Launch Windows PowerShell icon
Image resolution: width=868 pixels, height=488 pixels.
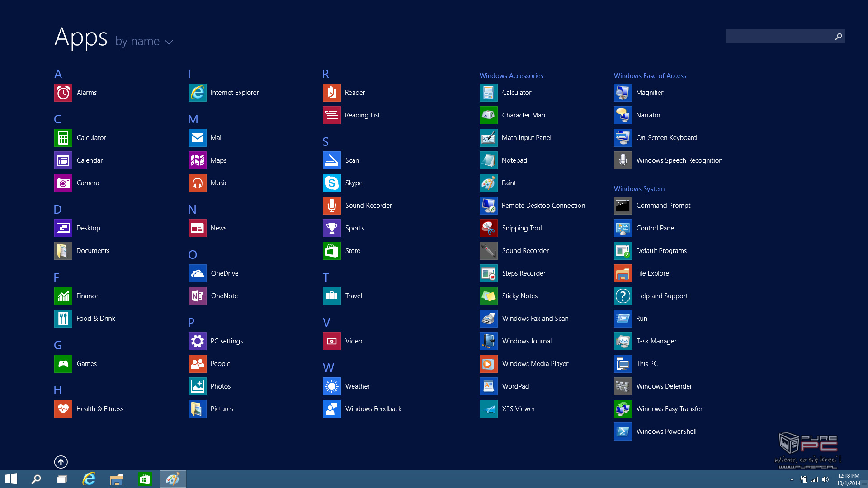623,432
